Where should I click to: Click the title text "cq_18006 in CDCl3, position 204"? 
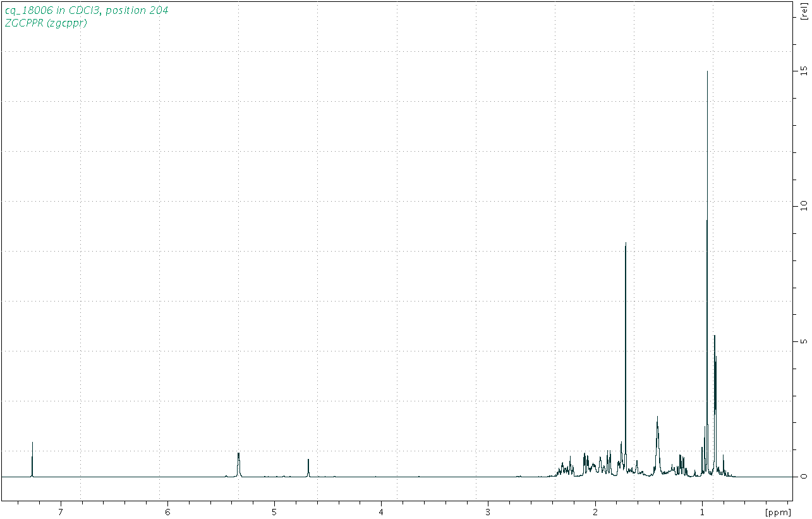point(87,10)
